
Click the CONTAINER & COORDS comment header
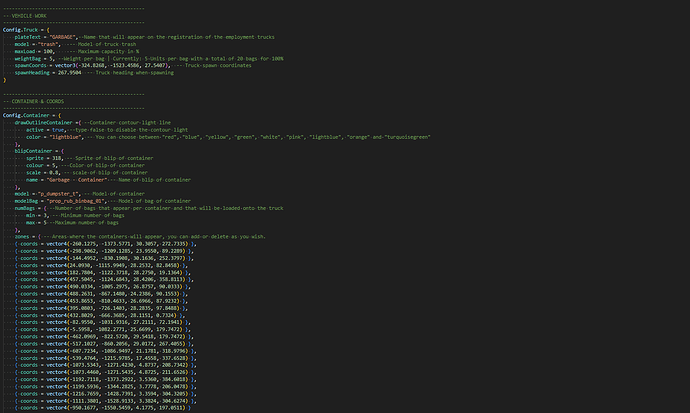pyautogui.click(x=33, y=102)
